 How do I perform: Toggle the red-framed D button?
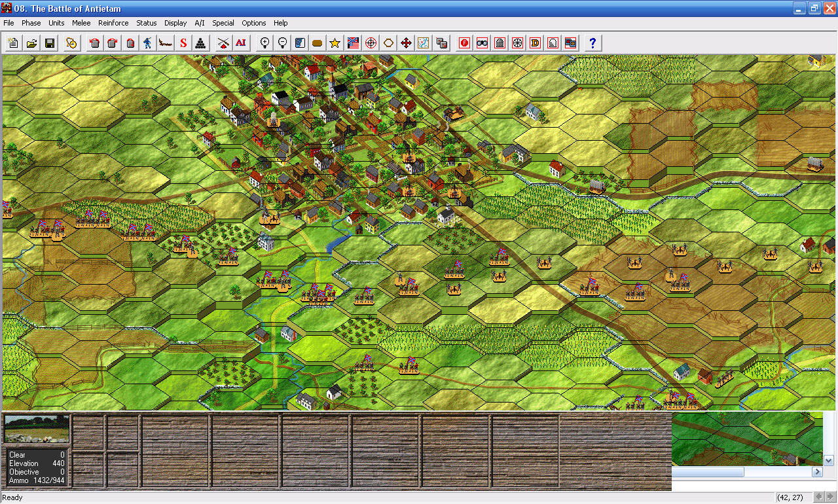tap(535, 43)
